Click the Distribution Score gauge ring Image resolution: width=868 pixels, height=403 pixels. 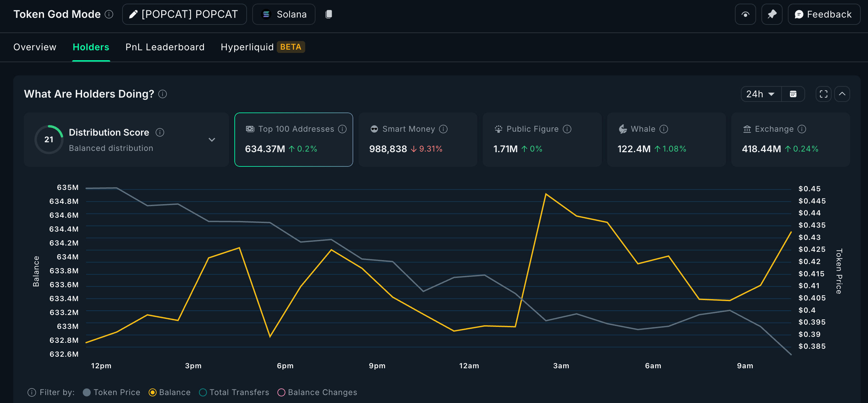point(49,139)
